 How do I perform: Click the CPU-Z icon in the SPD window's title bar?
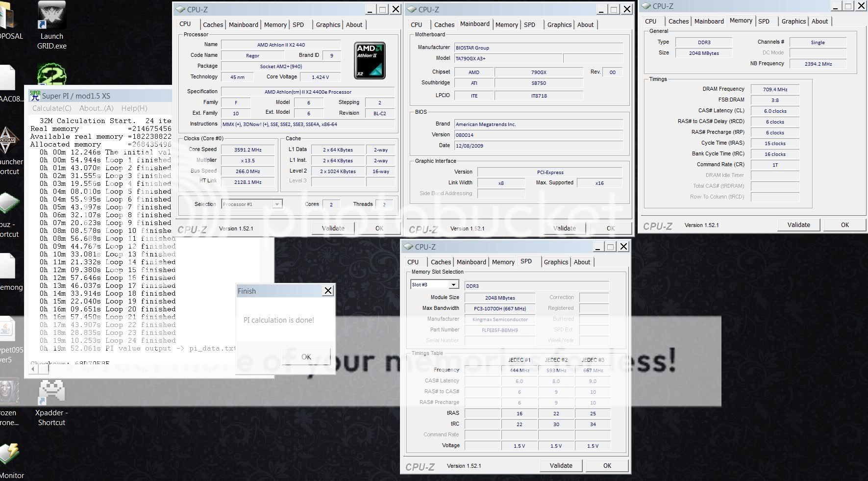408,247
